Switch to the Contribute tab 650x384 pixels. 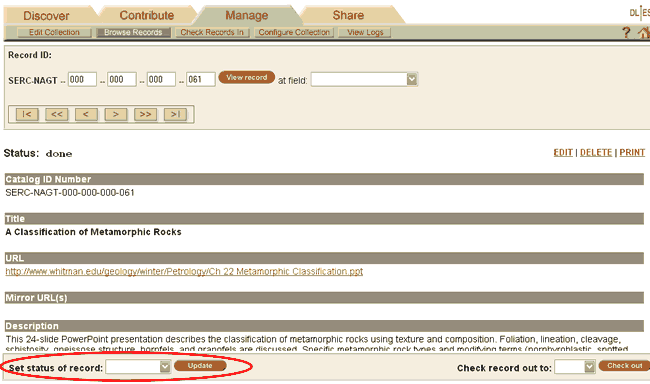click(x=147, y=15)
